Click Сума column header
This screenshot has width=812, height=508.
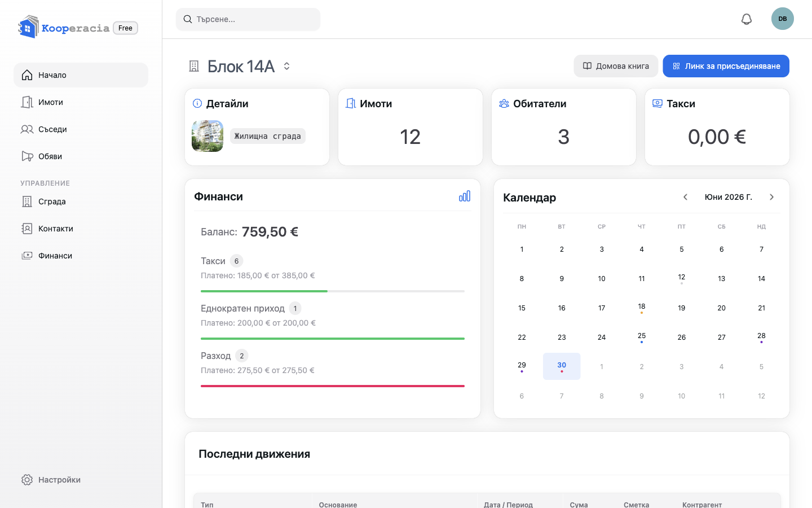pyautogui.click(x=579, y=505)
